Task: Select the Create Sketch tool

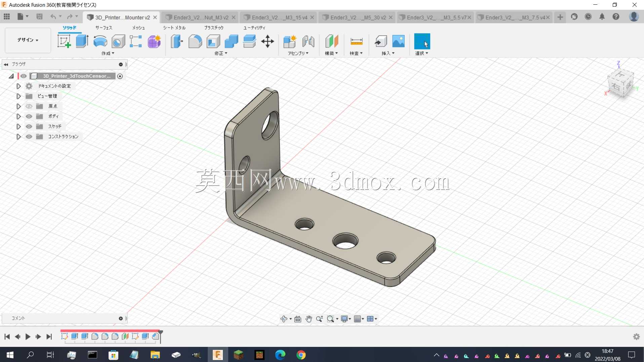Action: coord(64,41)
